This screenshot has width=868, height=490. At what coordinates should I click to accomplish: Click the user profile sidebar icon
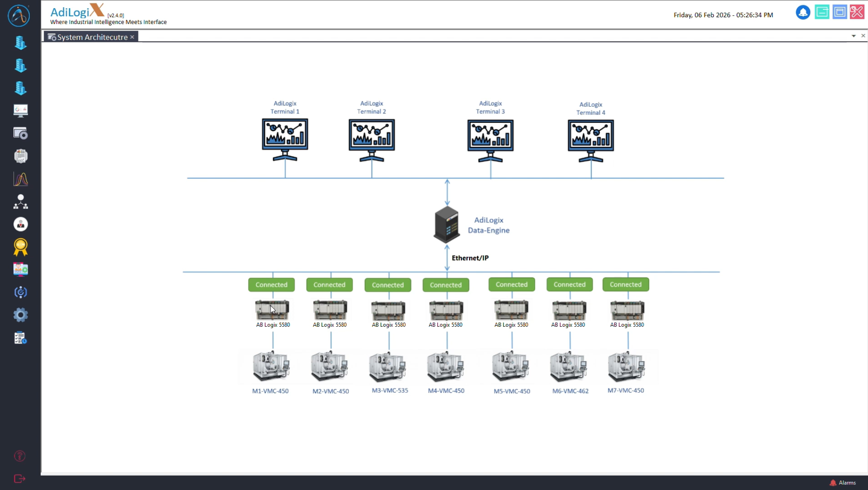click(20, 224)
